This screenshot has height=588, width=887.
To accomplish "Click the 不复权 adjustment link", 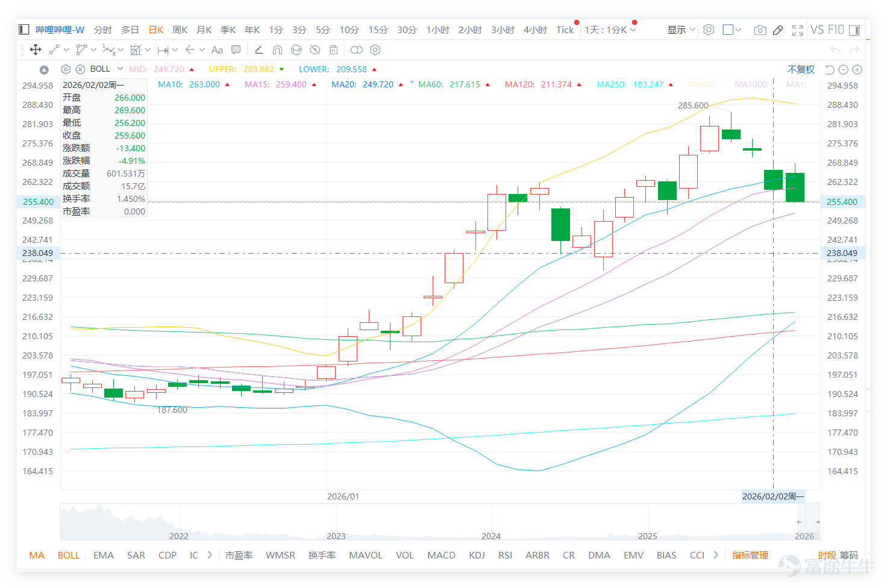I will click(x=801, y=69).
